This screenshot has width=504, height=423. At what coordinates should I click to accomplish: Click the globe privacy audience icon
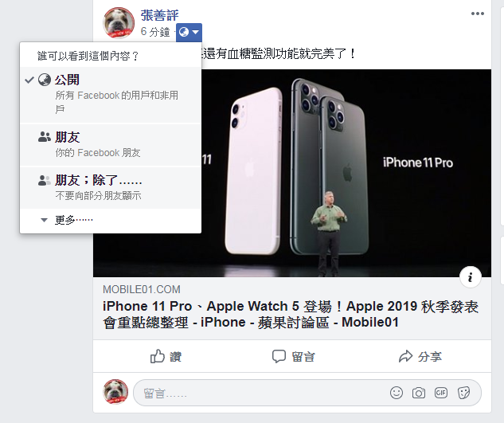184,32
